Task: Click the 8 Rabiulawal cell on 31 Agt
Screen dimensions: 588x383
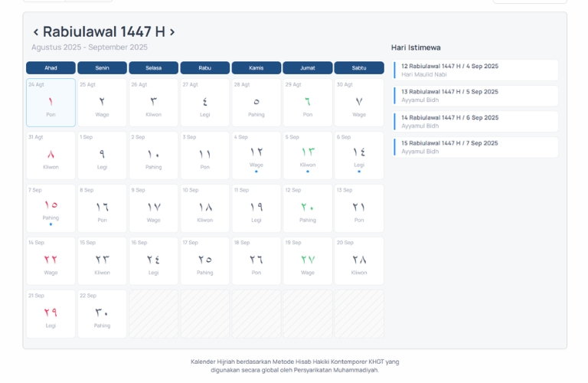Action: coord(51,155)
